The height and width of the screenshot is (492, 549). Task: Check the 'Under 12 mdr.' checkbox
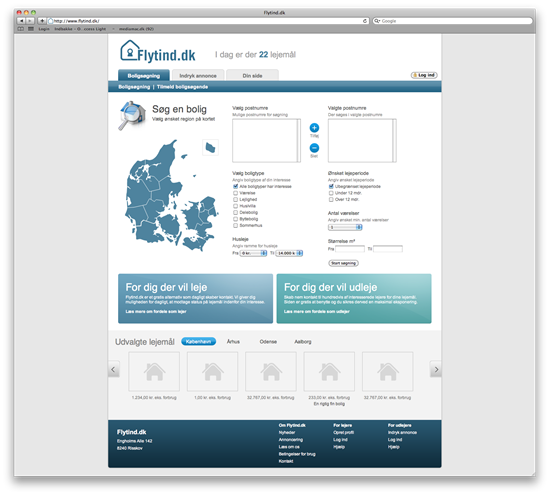coord(331,193)
